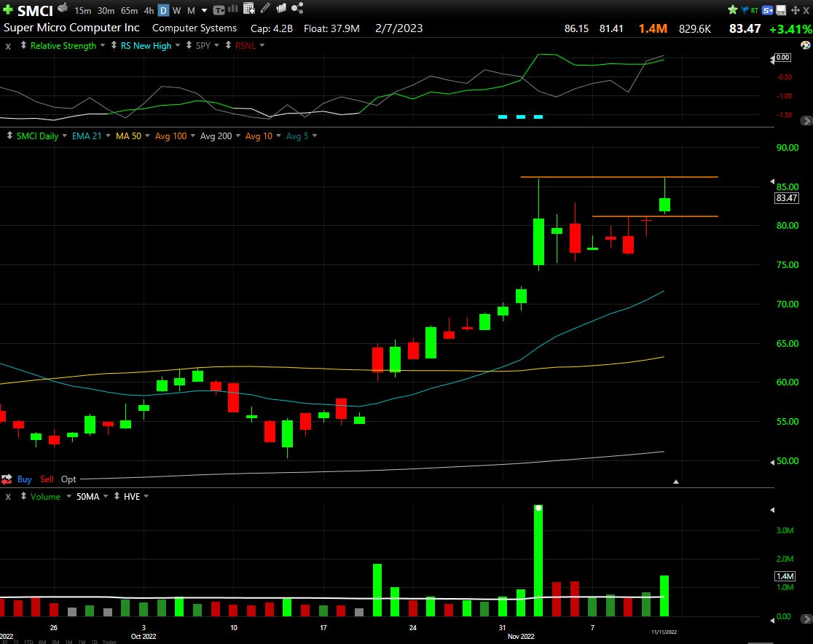The image size is (813, 644).
Task: Click the trade arrows icon beside Buy
Action: (x=7, y=479)
